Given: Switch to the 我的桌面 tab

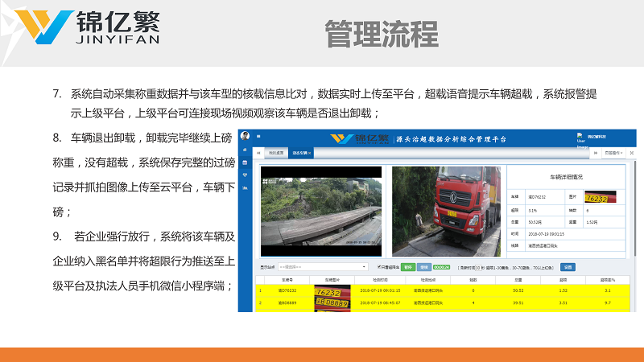Looking at the screenshot, I should [277, 152].
